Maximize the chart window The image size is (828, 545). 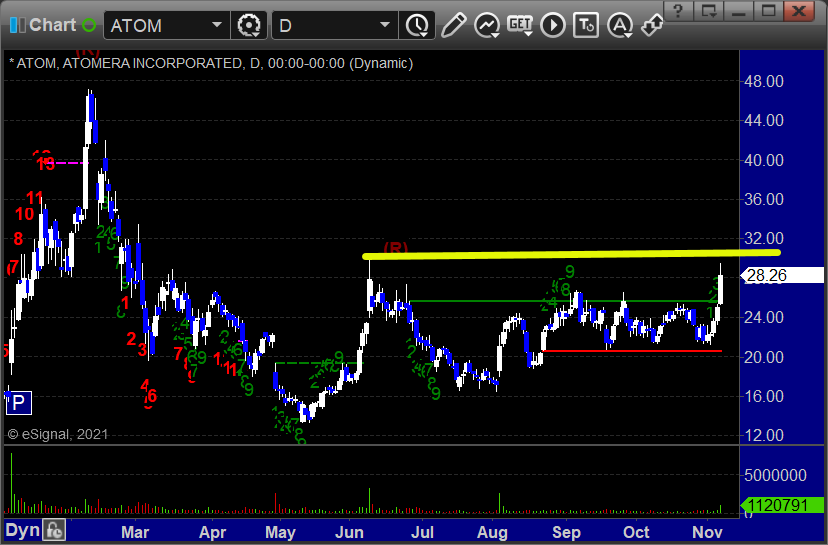(x=768, y=11)
